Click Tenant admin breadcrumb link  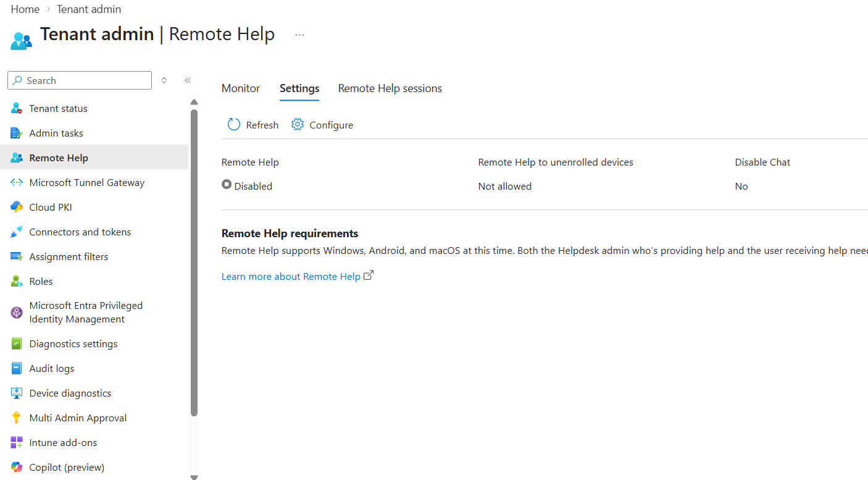pos(89,9)
